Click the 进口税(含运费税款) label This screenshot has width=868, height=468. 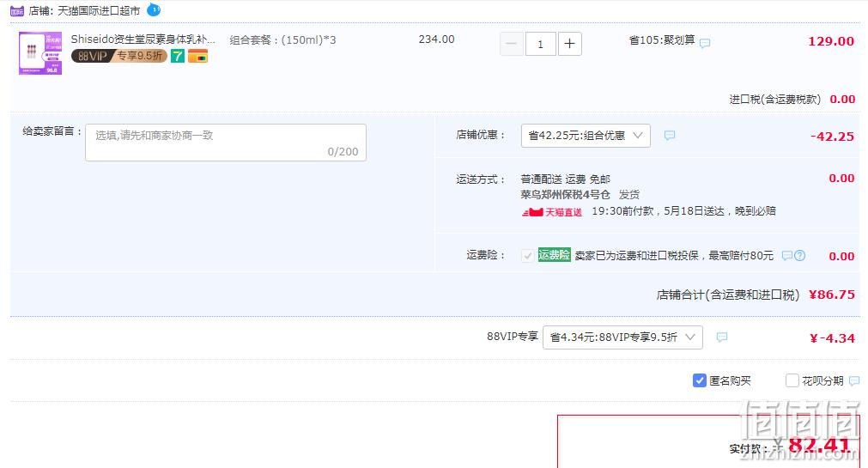[x=775, y=99]
